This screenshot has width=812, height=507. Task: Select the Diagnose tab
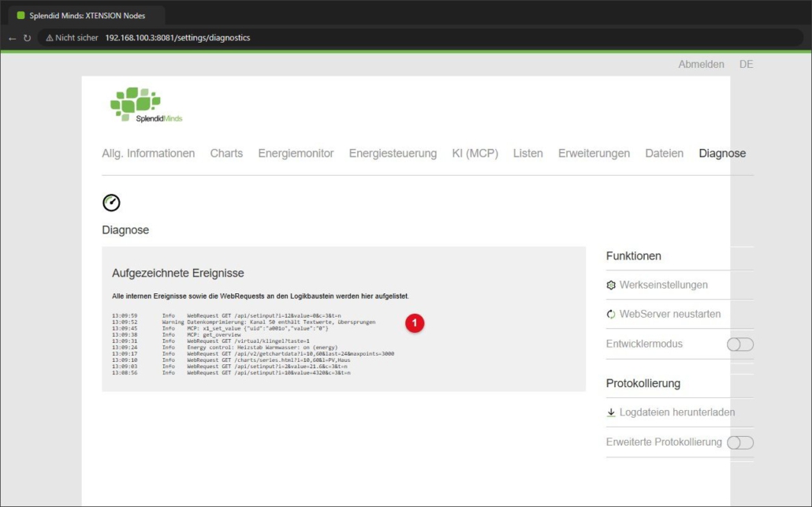pyautogui.click(x=722, y=153)
